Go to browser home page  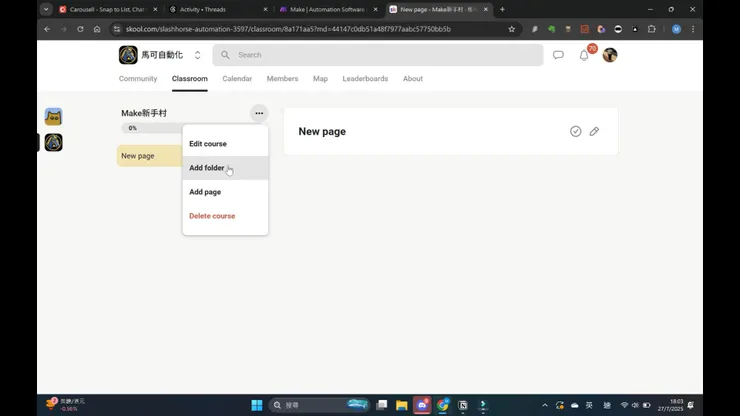click(97, 29)
